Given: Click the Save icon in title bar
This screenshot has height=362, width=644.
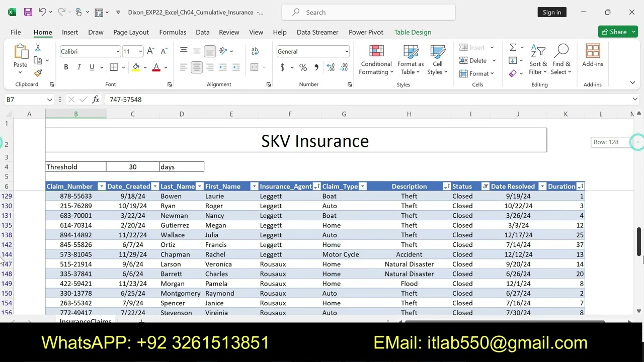Looking at the screenshot, I should pyautogui.click(x=28, y=12).
